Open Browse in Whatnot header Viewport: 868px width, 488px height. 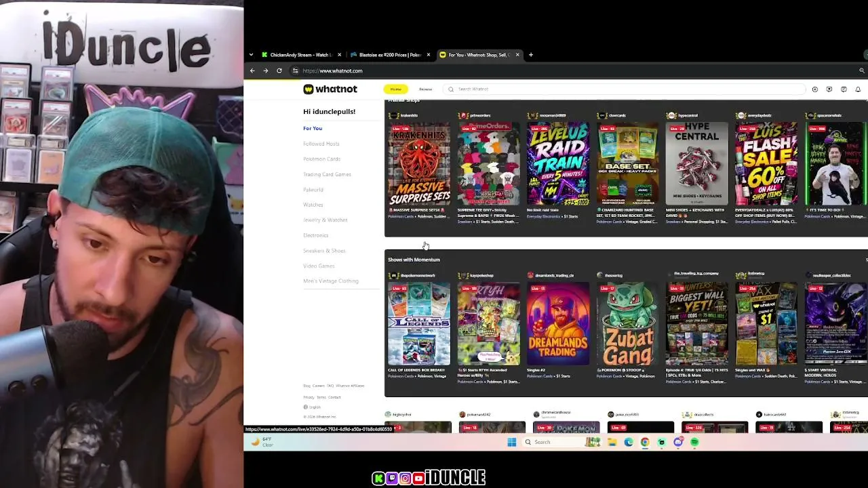coord(425,89)
